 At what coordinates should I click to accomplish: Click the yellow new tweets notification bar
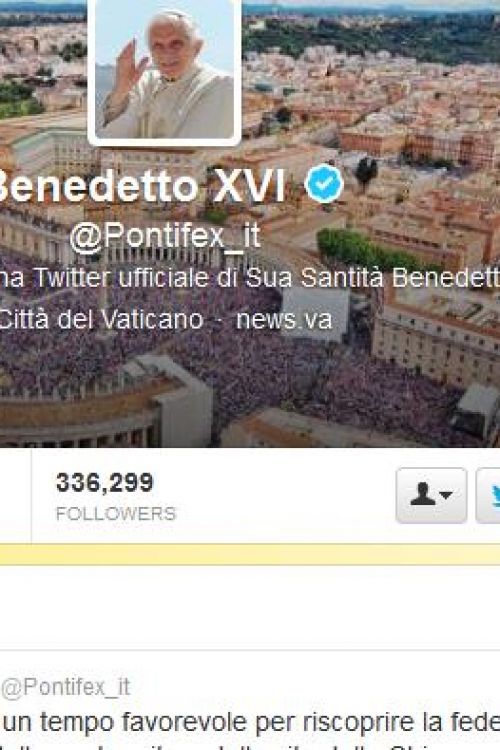pyautogui.click(x=250, y=554)
